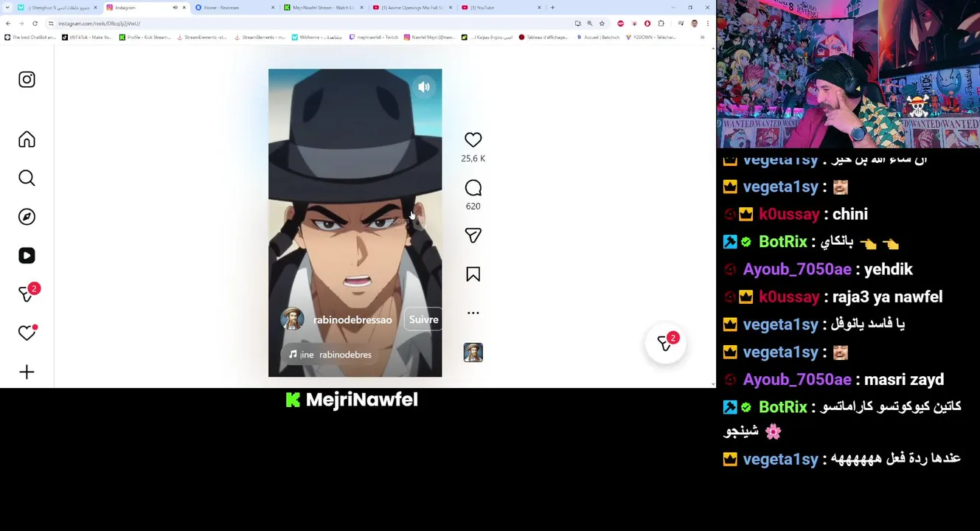Open The best ChatBot bookmark
This screenshot has height=531, width=980.
tap(30, 37)
